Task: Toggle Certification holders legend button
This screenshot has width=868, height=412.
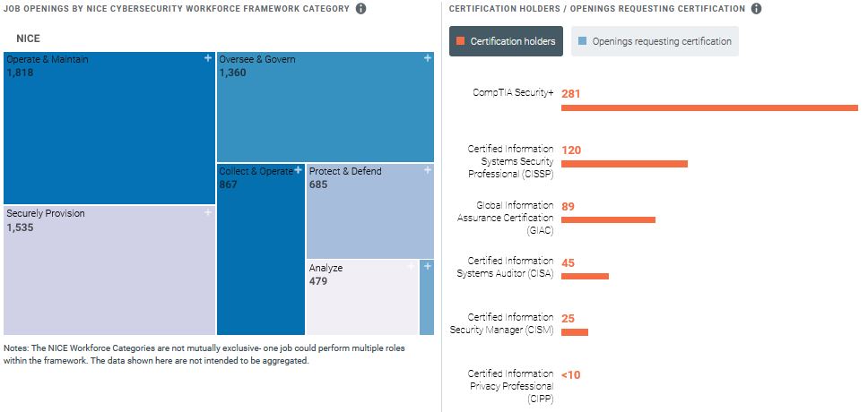Action: [506, 41]
